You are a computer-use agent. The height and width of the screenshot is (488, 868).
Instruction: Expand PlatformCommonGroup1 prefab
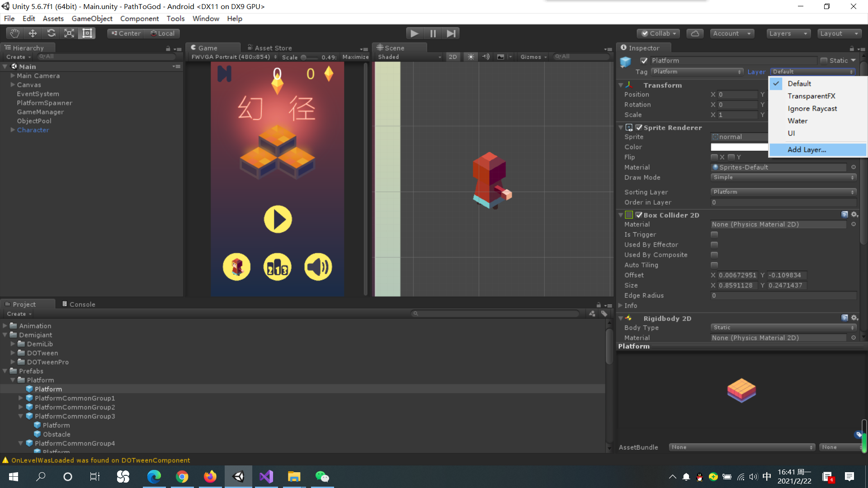click(x=21, y=398)
